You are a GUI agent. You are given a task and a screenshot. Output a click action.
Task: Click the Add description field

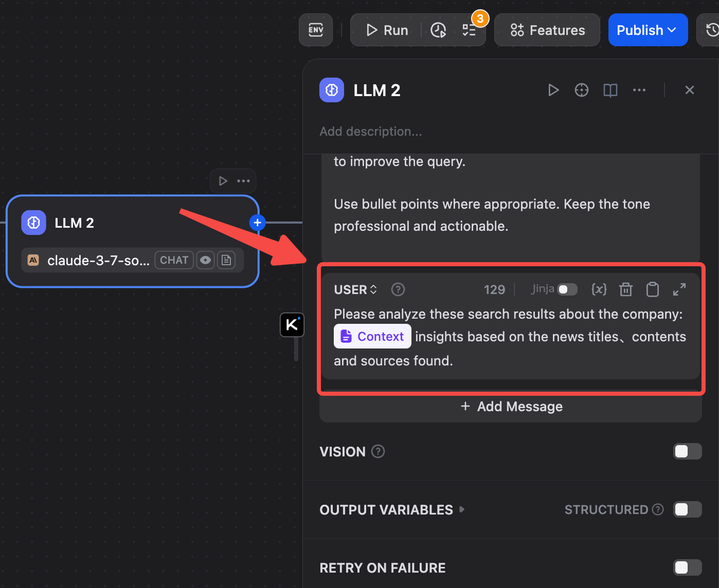pyautogui.click(x=371, y=132)
